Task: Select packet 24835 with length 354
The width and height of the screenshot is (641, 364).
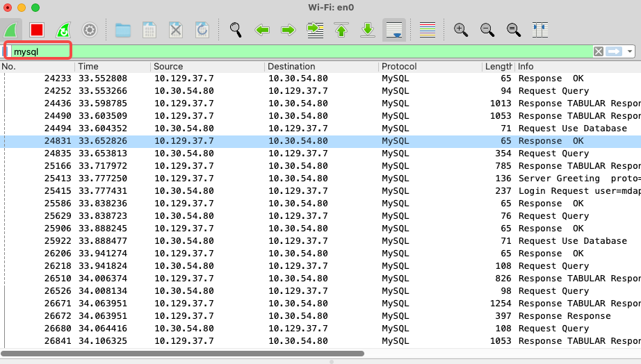Action: click(320, 154)
